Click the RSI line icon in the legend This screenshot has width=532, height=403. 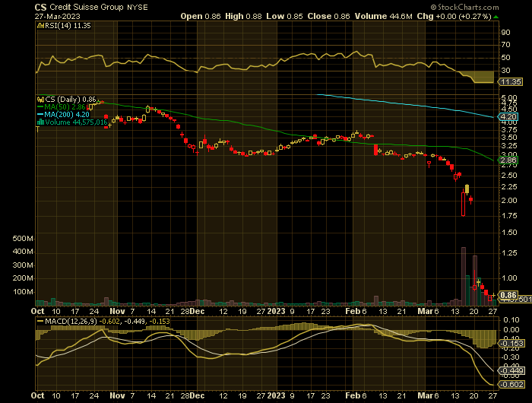(x=40, y=25)
